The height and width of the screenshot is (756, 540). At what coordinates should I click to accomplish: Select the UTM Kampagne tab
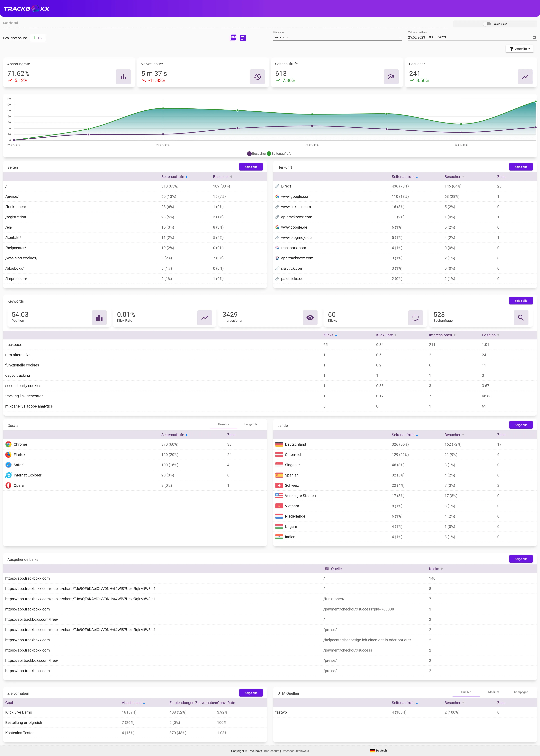point(521,692)
